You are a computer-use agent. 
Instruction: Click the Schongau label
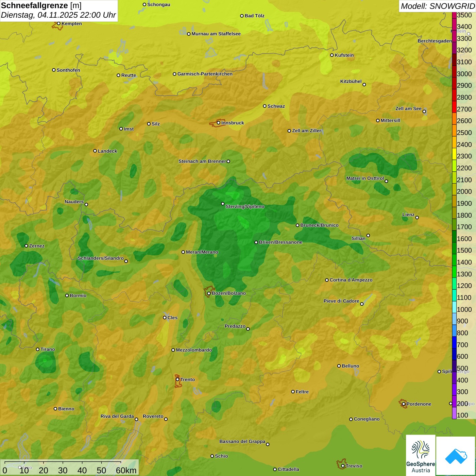pyautogui.click(x=158, y=4)
